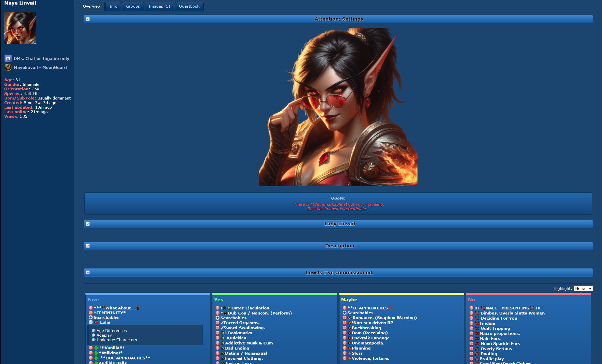602x364 pixels.
Task: Expand Searchables in the Fave column
Action: (x=90, y=318)
